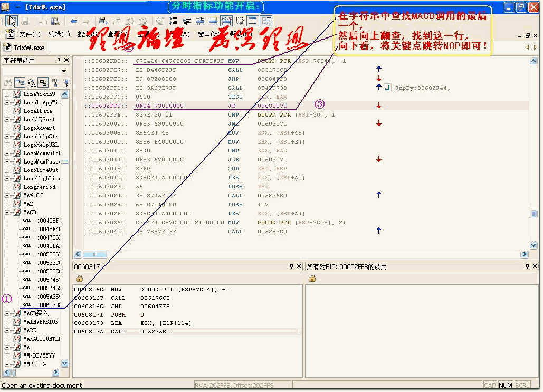Click the case aA toggle icon
This screenshot has width=543, height=392.
(x=32, y=82)
